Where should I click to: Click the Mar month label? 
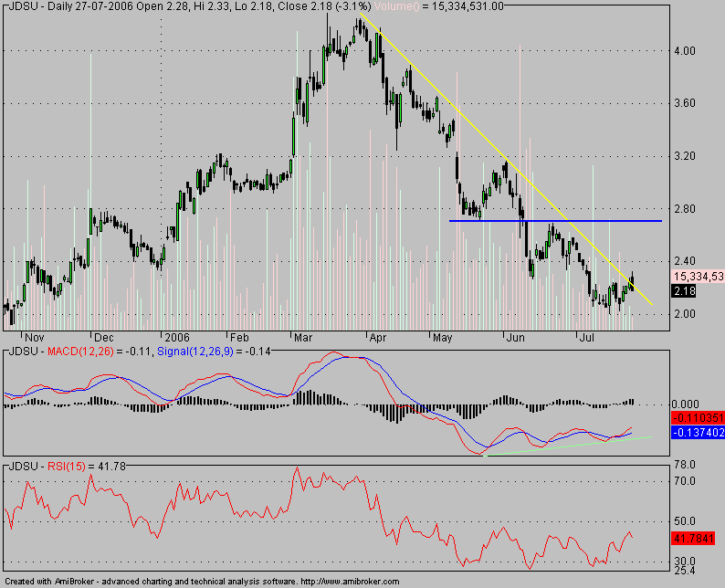(303, 338)
